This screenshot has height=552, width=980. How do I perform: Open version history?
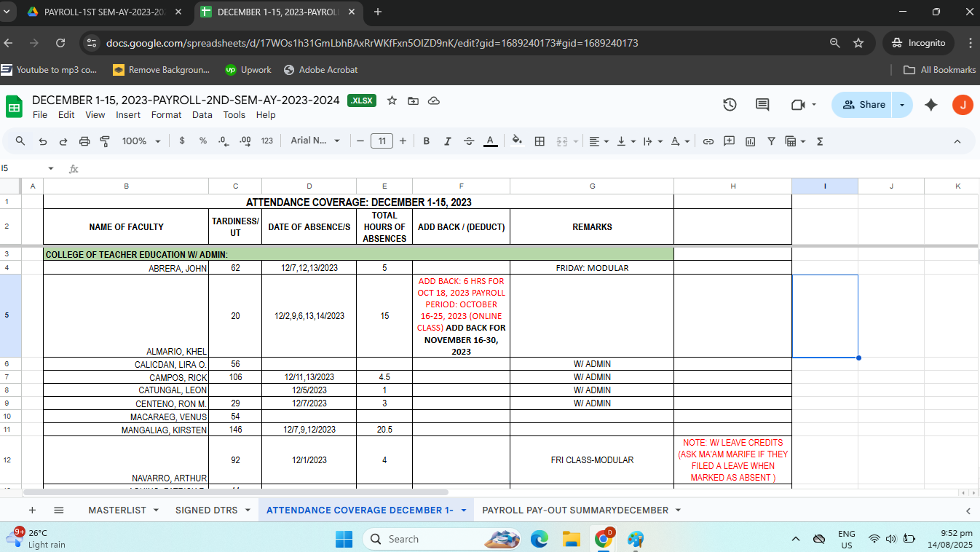coord(730,105)
